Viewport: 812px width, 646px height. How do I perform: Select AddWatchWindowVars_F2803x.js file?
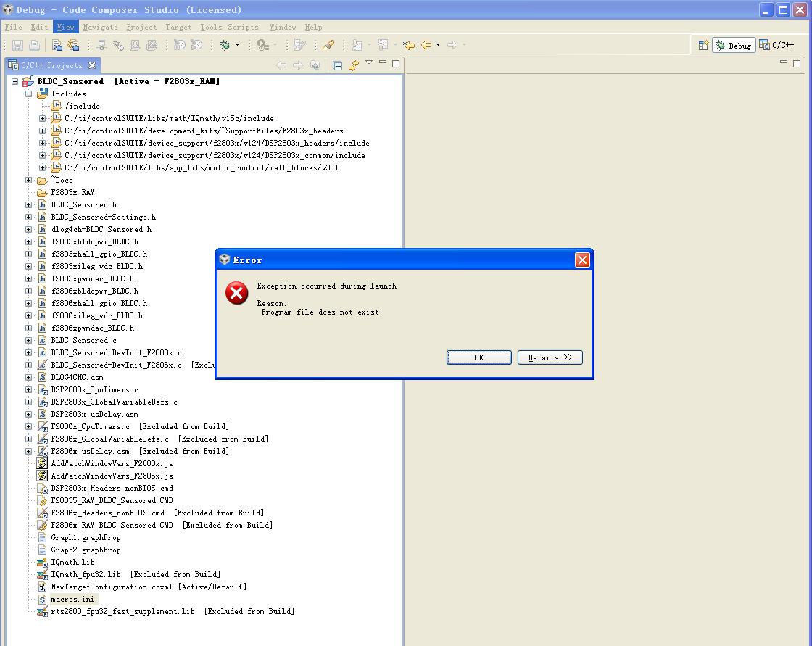click(112, 463)
